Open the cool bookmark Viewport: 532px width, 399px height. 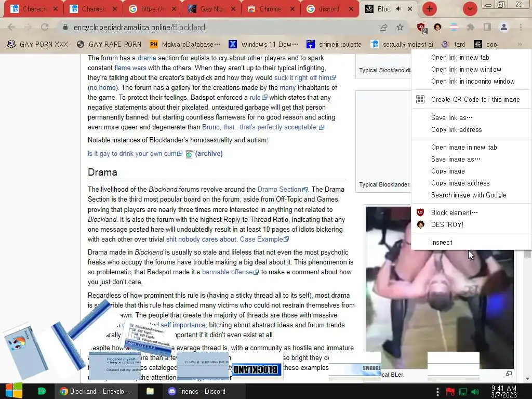pos(486,44)
